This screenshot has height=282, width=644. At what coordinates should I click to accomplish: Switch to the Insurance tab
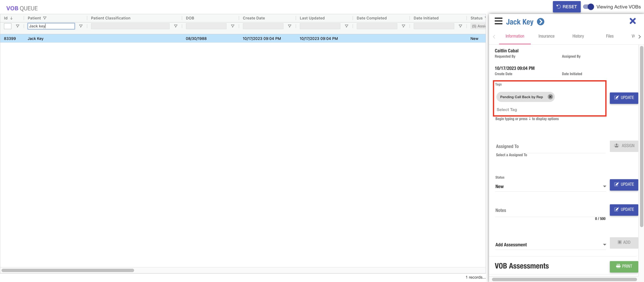point(546,36)
